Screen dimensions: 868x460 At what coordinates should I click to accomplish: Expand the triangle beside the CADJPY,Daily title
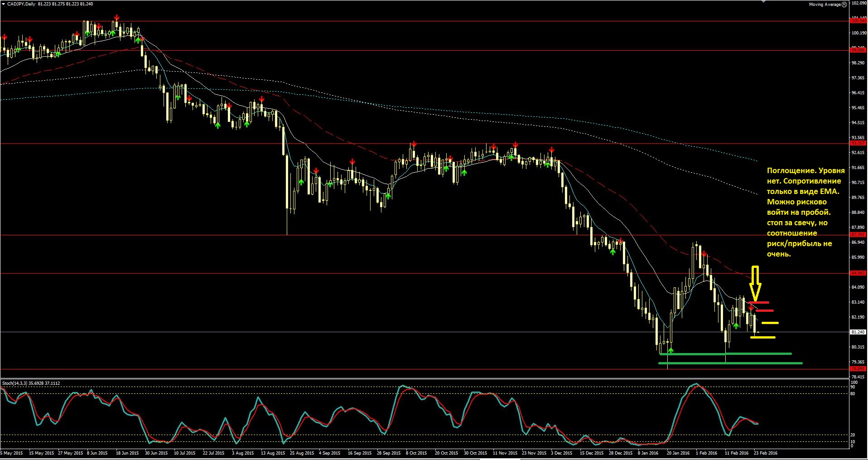[4, 4]
